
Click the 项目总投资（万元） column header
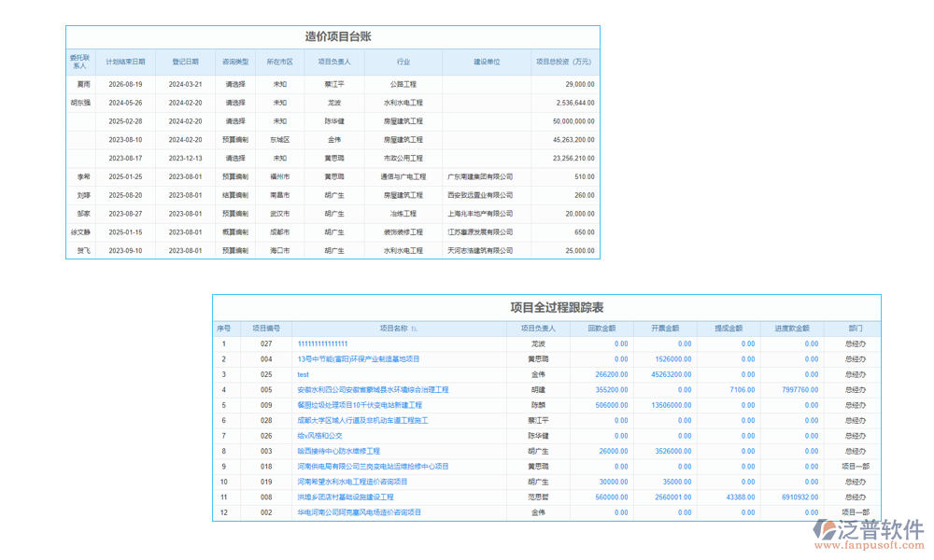pyautogui.click(x=565, y=62)
